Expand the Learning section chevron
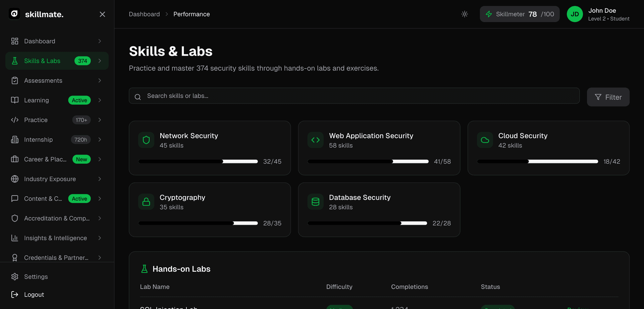This screenshot has height=309, width=644. coord(100,100)
